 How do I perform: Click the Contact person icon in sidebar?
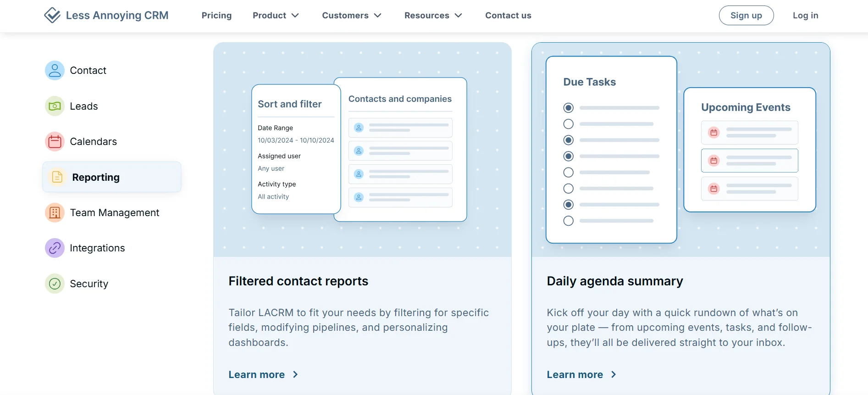(x=55, y=71)
